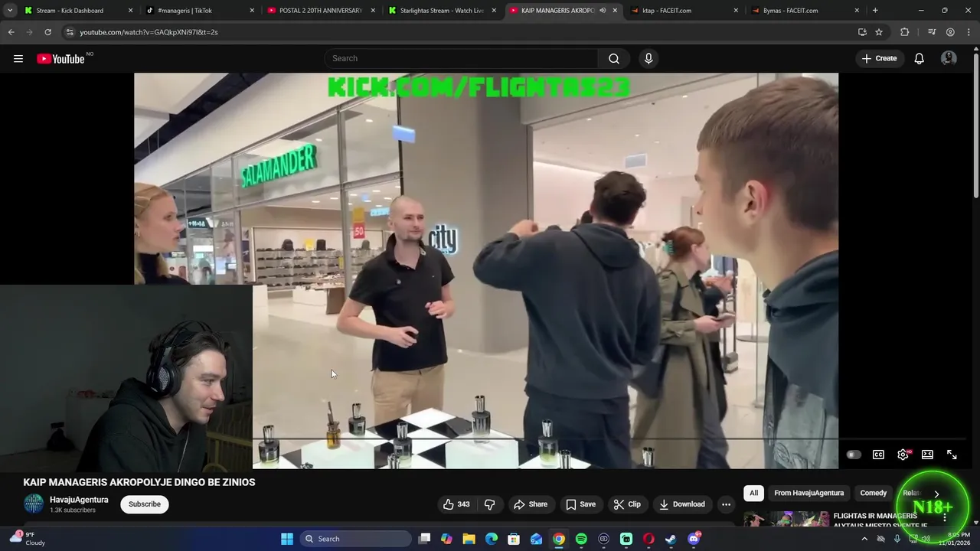Screen dimensions: 980x551
Task: Bookmark this page with the star icon
Action: click(x=879, y=32)
